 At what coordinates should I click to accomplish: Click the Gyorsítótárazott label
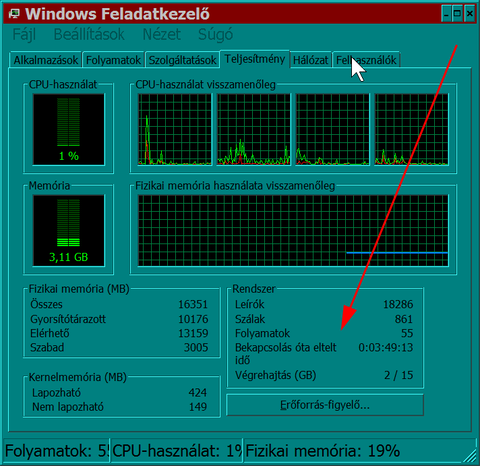click(68, 319)
